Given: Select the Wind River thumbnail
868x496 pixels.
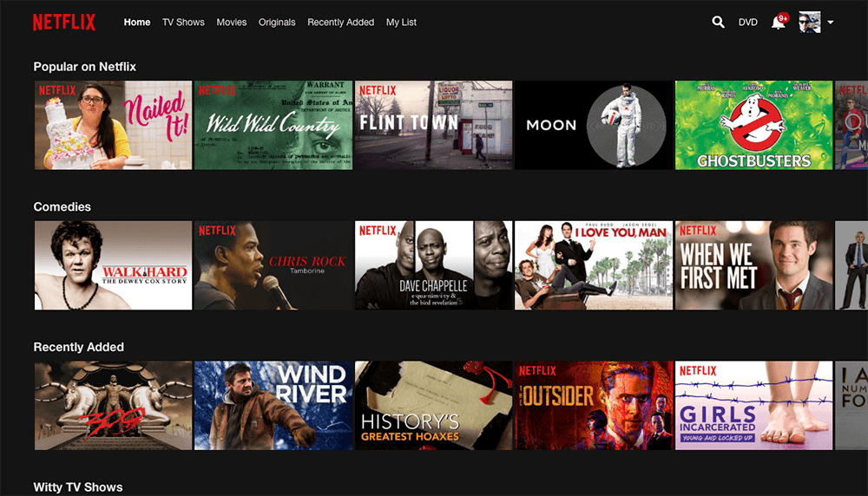Looking at the screenshot, I should click(x=273, y=405).
